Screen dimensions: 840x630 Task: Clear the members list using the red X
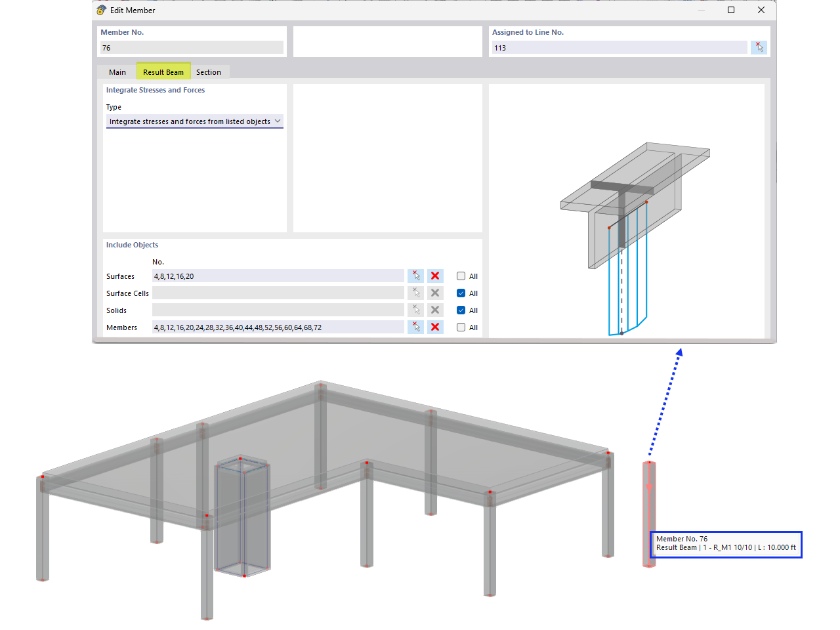click(x=435, y=327)
